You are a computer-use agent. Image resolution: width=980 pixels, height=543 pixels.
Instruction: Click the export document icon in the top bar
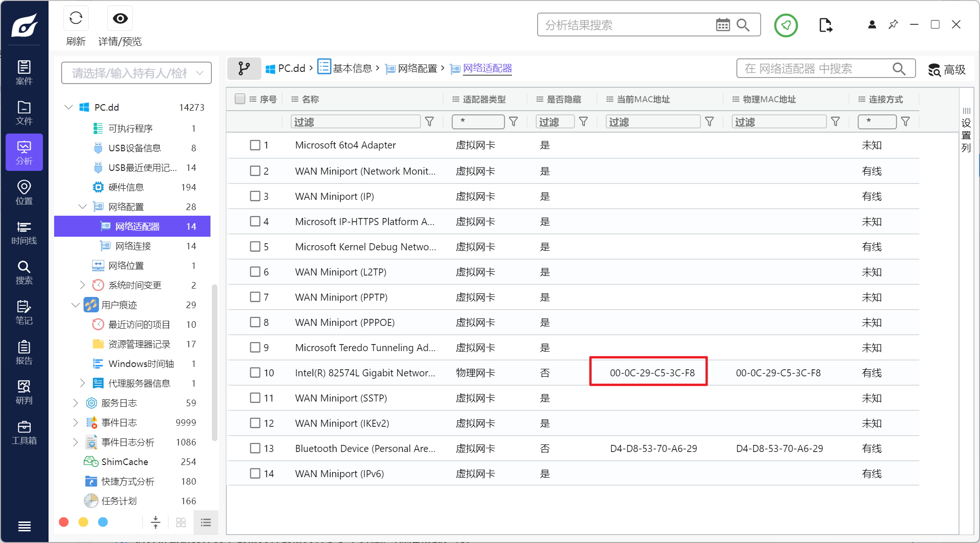[825, 25]
